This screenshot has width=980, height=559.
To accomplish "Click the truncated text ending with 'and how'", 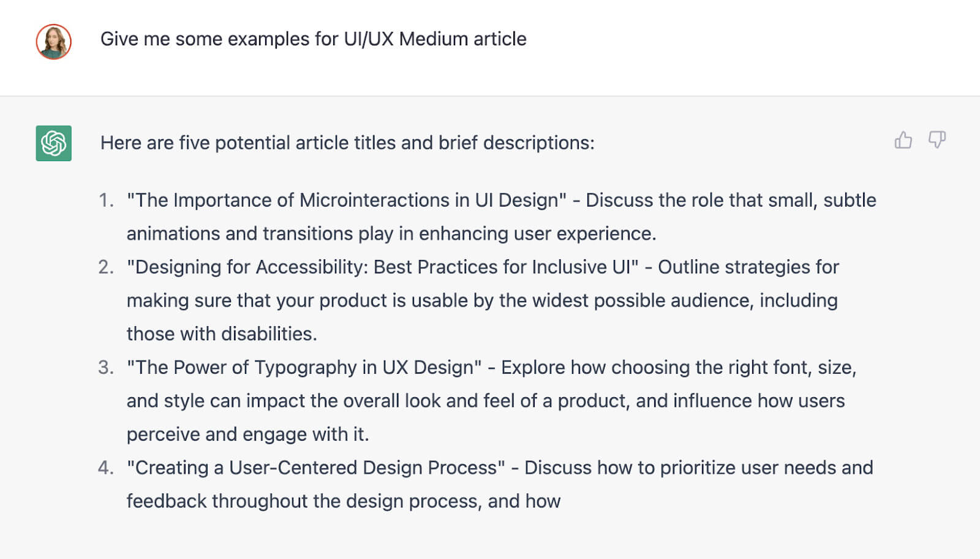I will [343, 501].
